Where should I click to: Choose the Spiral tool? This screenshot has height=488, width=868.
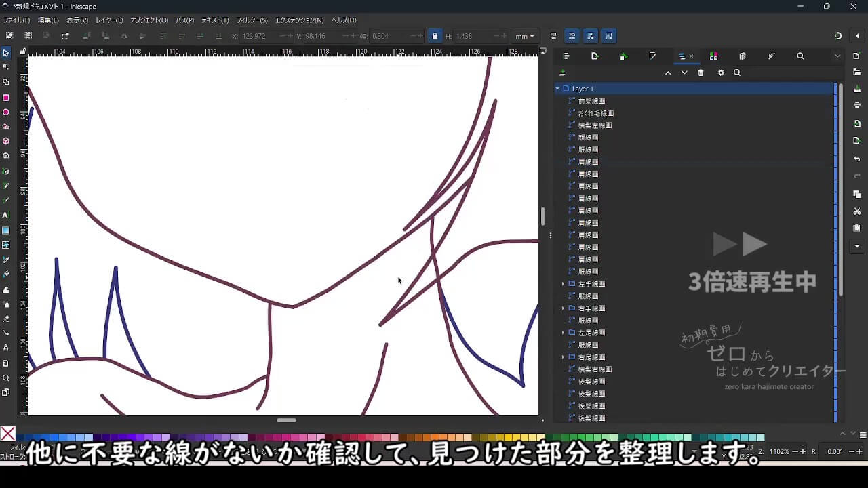[6, 156]
